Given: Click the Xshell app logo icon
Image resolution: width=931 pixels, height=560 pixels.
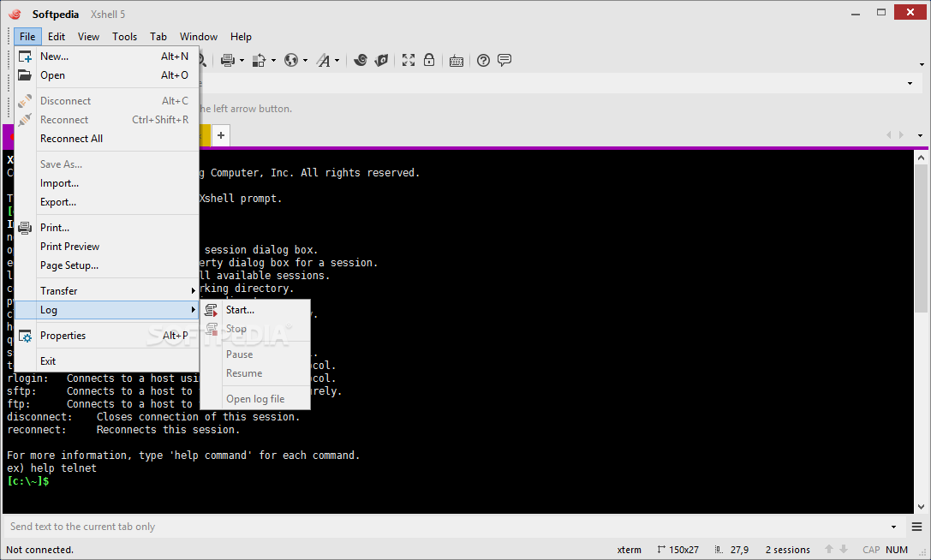Looking at the screenshot, I should 15,15.
